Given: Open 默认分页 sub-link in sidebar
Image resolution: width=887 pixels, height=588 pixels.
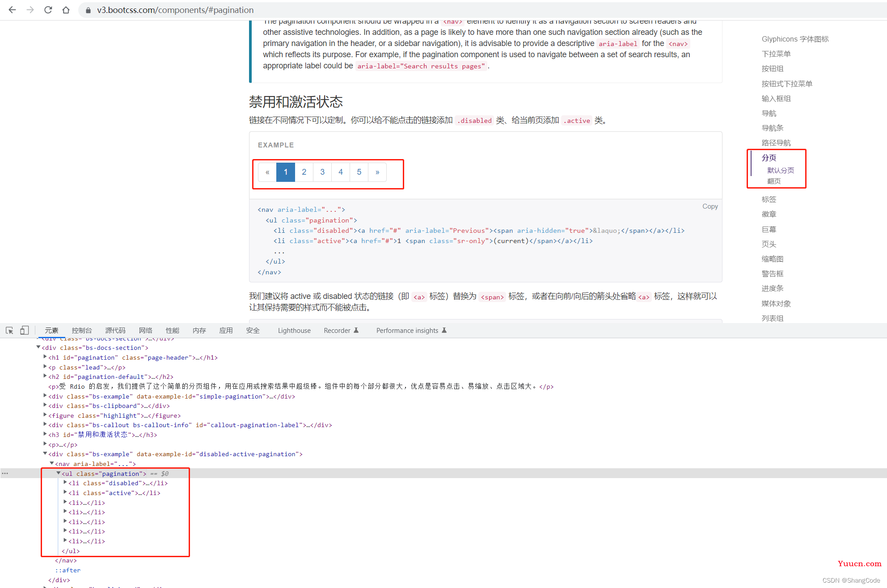Looking at the screenshot, I should click(x=781, y=170).
